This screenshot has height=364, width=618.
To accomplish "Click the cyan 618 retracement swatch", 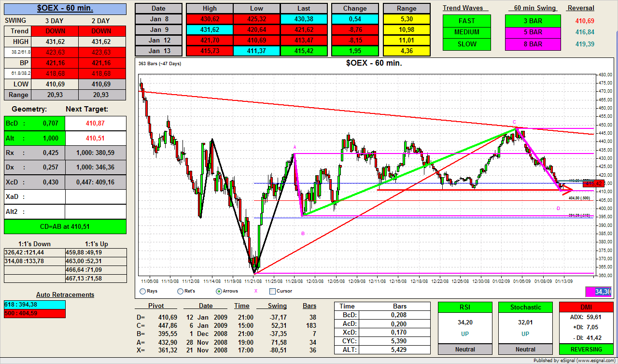I will (x=34, y=305).
